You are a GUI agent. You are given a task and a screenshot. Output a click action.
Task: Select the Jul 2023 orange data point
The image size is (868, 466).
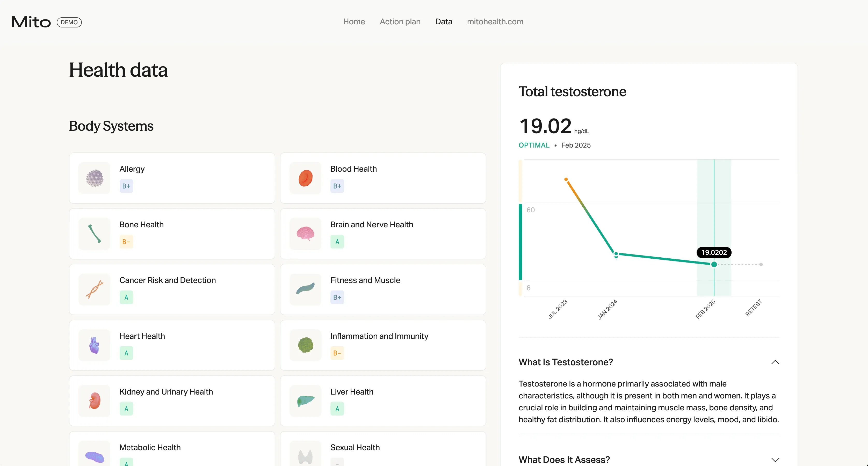point(566,179)
